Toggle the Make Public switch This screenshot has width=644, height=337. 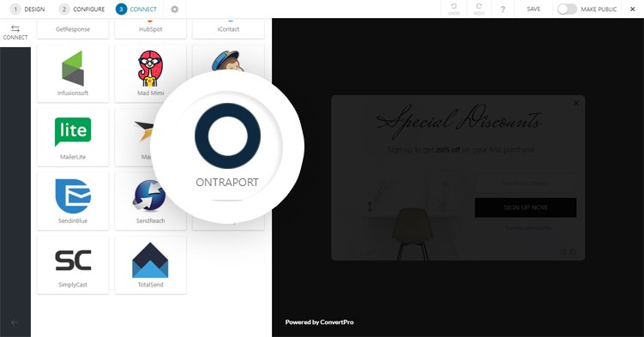(x=567, y=9)
